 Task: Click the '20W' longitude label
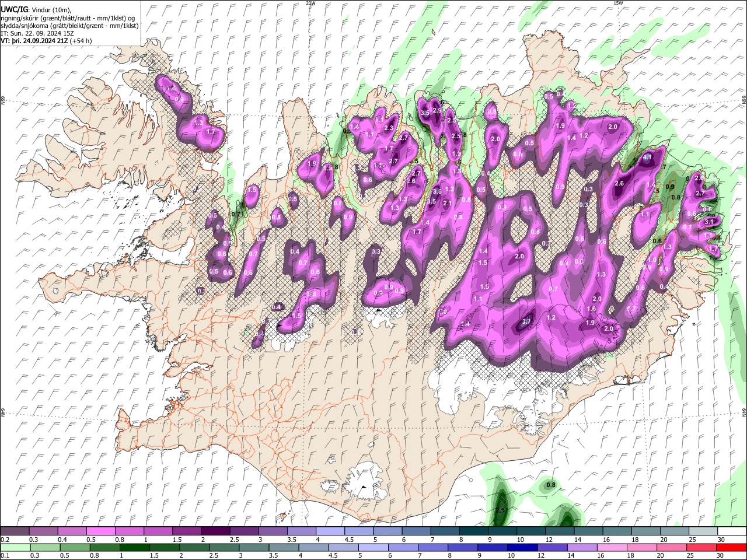310,3
